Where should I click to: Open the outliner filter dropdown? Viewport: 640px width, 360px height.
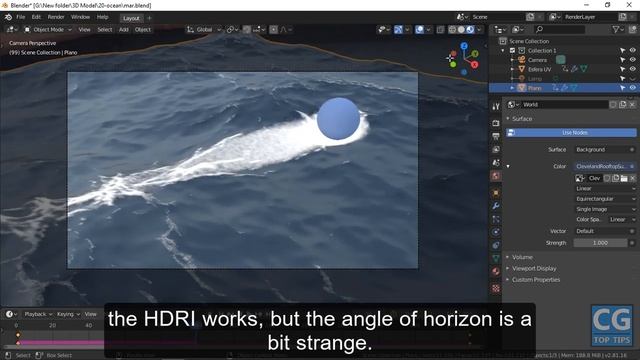618,29
